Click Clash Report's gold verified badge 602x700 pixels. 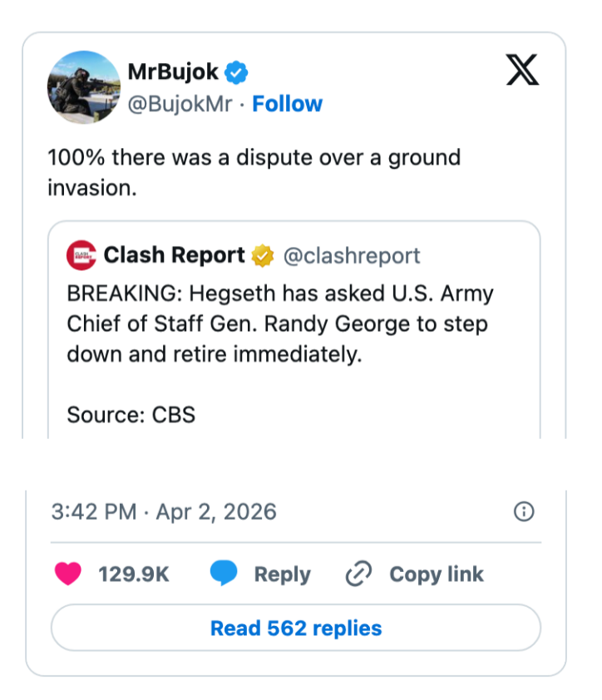pos(263,256)
